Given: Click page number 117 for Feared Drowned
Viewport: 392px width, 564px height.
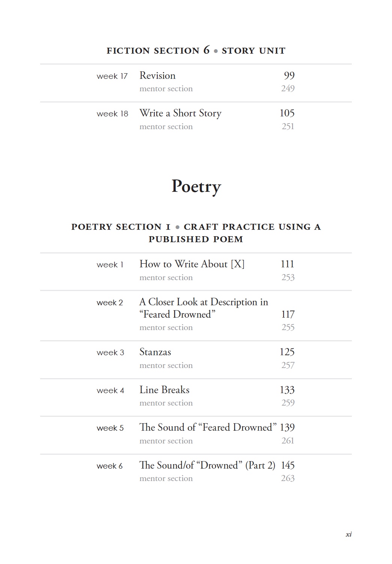Looking at the screenshot, I should pyautogui.click(x=288, y=314).
